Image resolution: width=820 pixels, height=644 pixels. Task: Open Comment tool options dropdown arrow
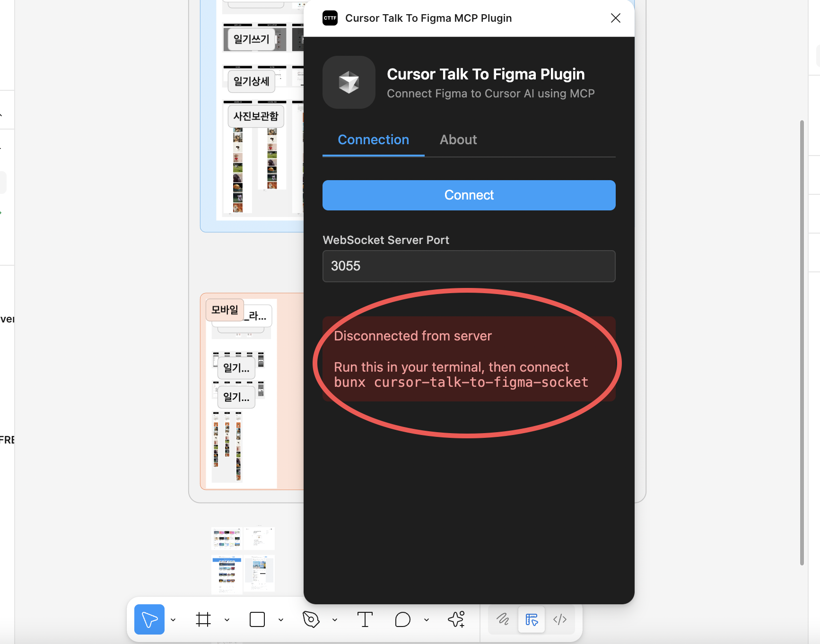(x=427, y=620)
